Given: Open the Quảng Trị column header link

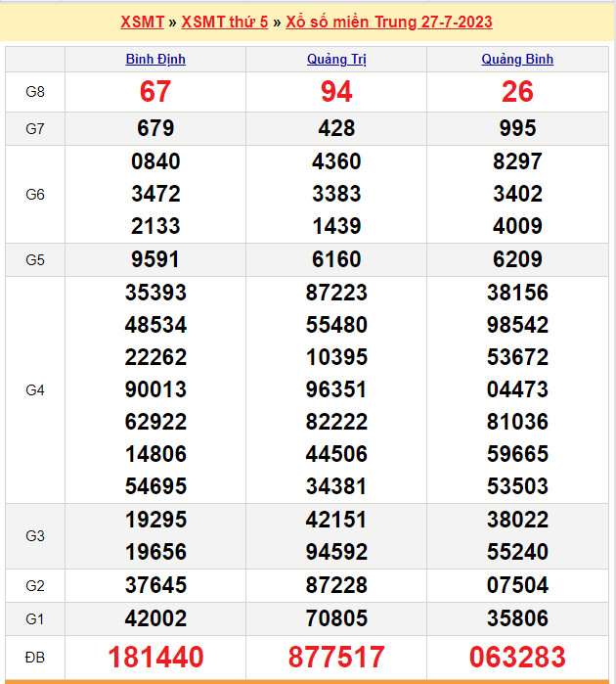Looking at the screenshot, I should click(x=336, y=59).
